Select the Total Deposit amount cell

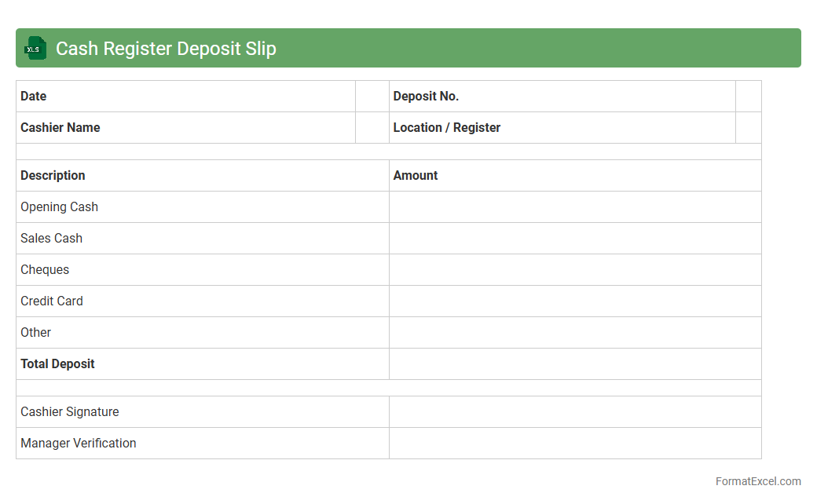point(574,364)
